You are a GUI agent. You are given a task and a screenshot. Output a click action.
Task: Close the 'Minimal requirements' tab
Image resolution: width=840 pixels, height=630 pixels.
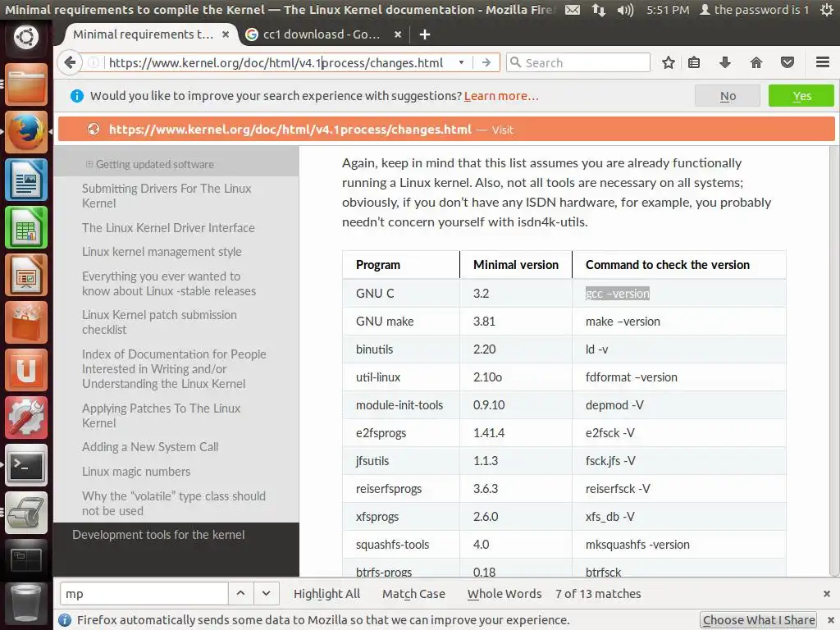[226, 34]
